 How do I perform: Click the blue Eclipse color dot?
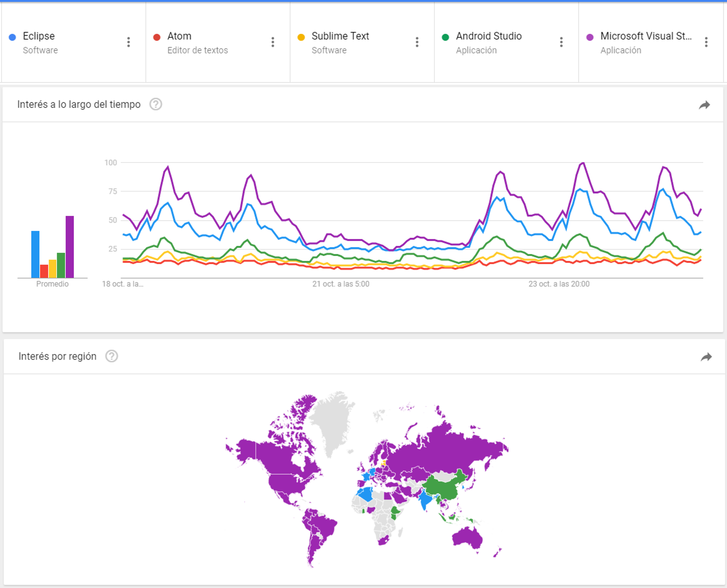tap(12, 37)
